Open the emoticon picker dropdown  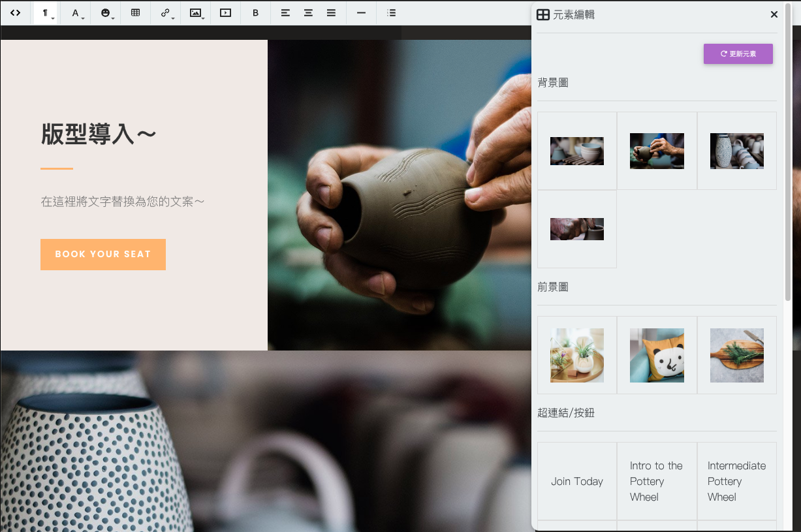coord(106,13)
